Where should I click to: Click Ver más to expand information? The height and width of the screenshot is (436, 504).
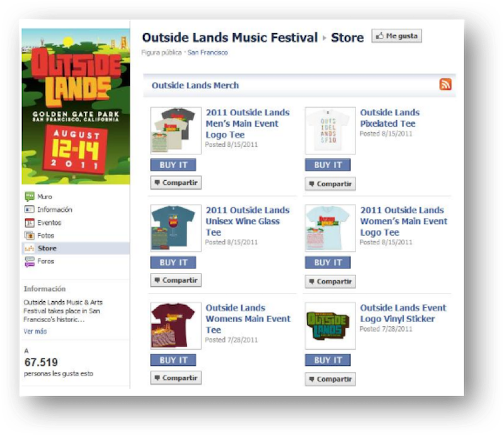click(x=35, y=331)
